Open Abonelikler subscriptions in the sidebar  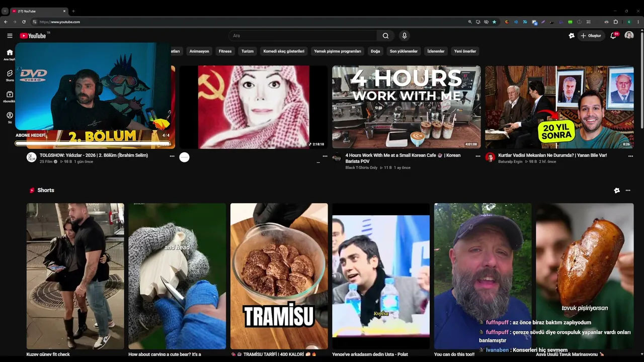(x=10, y=97)
